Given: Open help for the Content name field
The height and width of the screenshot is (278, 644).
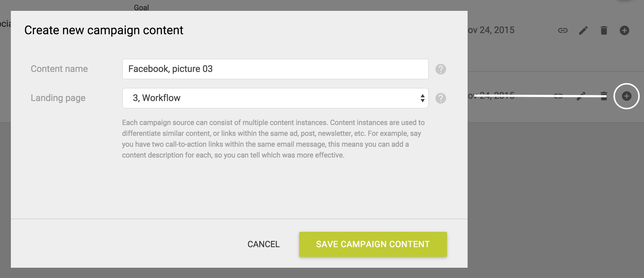Looking at the screenshot, I should point(440,69).
